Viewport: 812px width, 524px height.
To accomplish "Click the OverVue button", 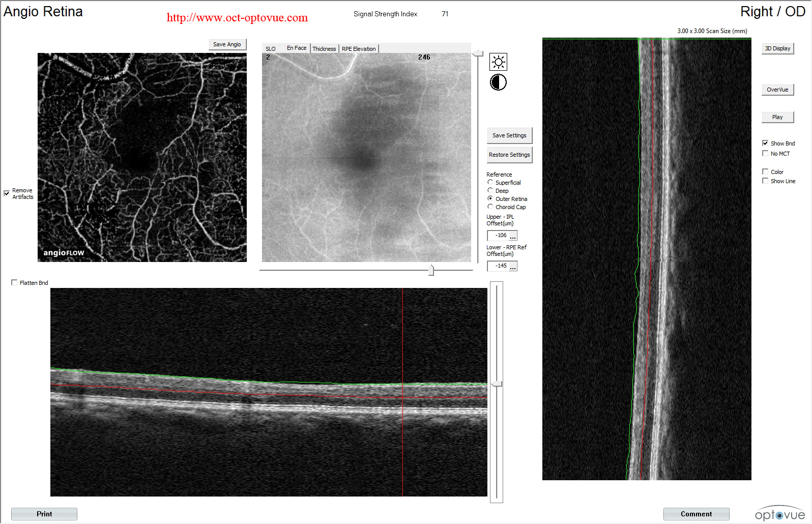I will [x=777, y=90].
